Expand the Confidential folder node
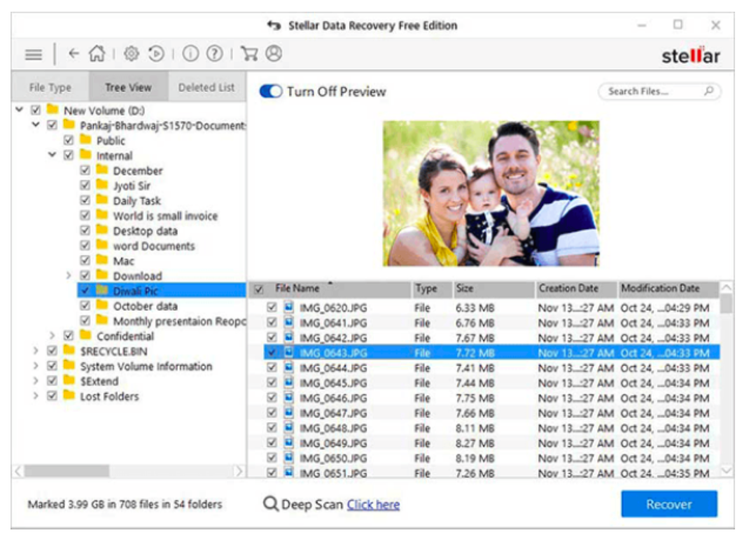Screen dimensions: 756x547 52,335
